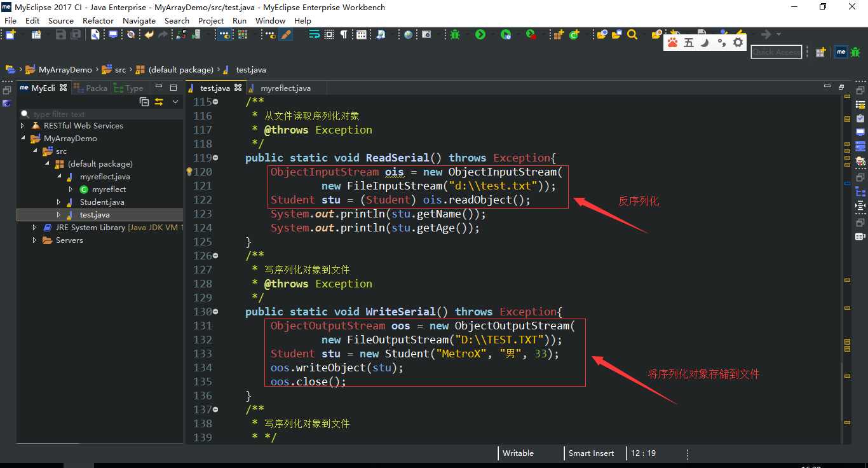Toggle Show Whitespace Characters pilcrow icon

point(344,34)
